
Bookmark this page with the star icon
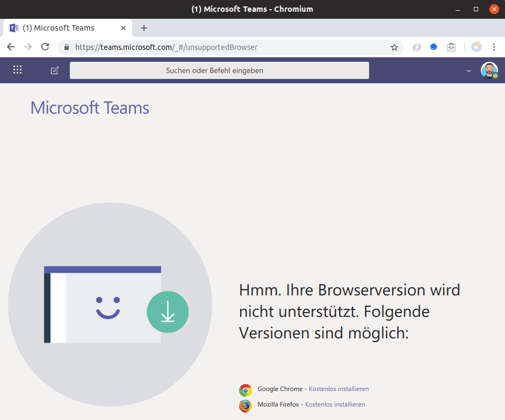click(394, 47)
